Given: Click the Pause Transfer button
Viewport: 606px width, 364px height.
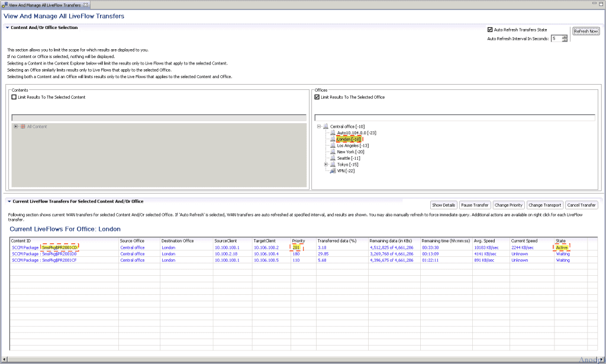Looking at the screenshot, I should click(475, 205).
